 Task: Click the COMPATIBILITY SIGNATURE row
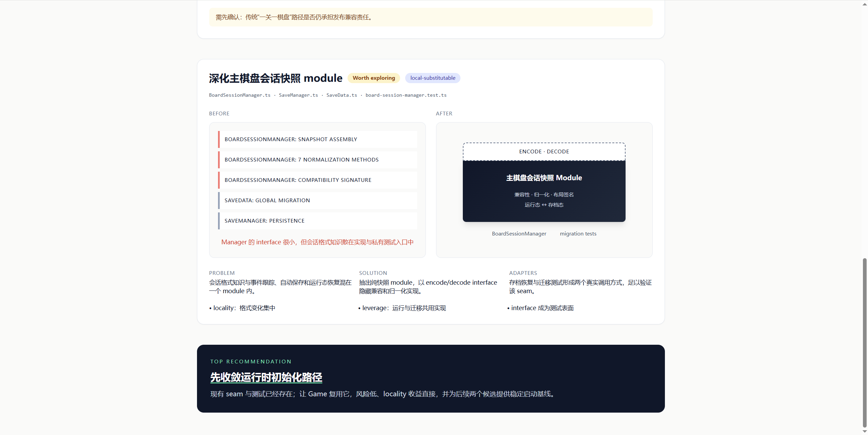tap(317, 180)
